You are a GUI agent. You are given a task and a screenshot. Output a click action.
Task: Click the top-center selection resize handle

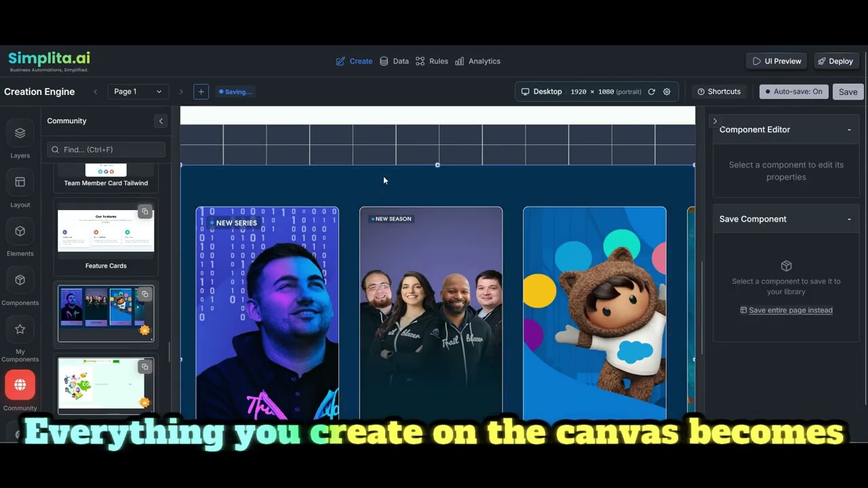[x=437, y=165]
